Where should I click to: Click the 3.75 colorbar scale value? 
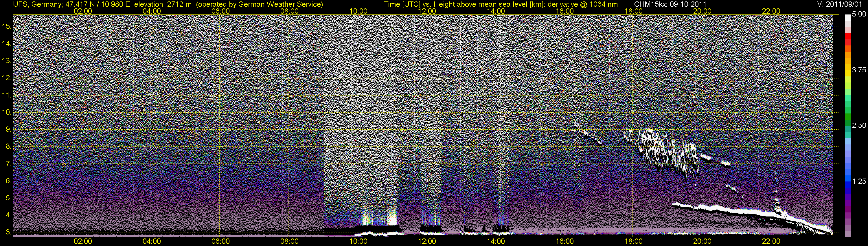pyautogui.click(x=859, y=70)
